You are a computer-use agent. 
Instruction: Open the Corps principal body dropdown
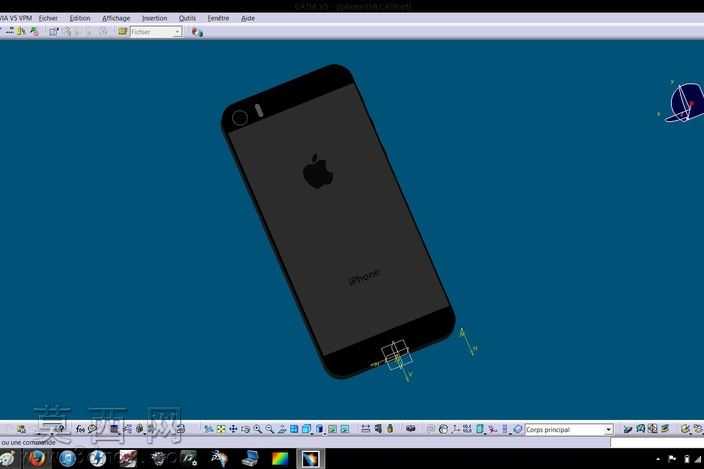pyautogui.click(x=608, y=430)
